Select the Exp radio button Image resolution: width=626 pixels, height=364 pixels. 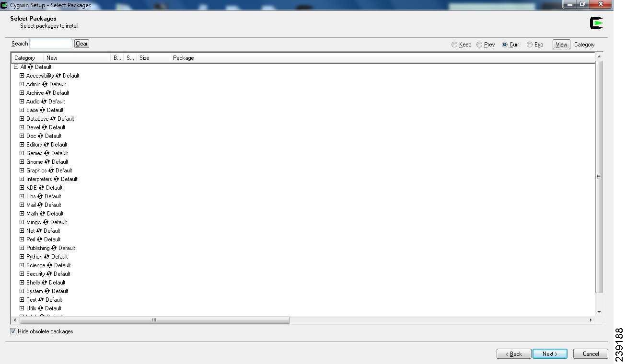(530, 45)
